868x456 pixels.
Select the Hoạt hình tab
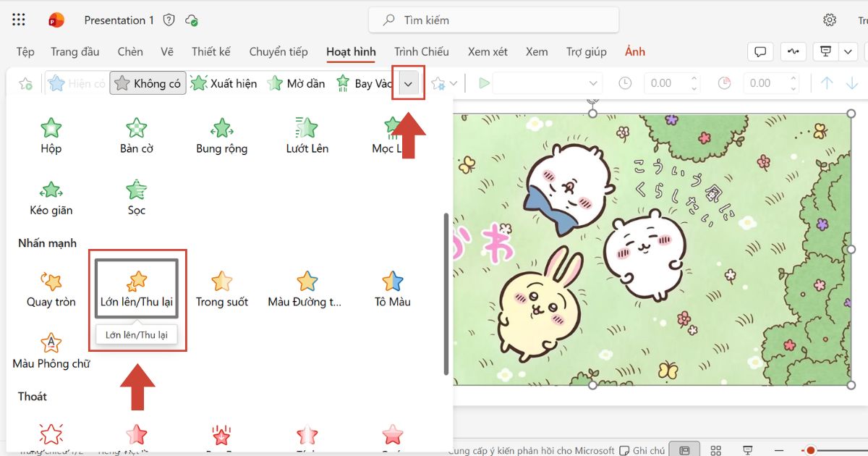pyautogui.click(x=351, y=51)
